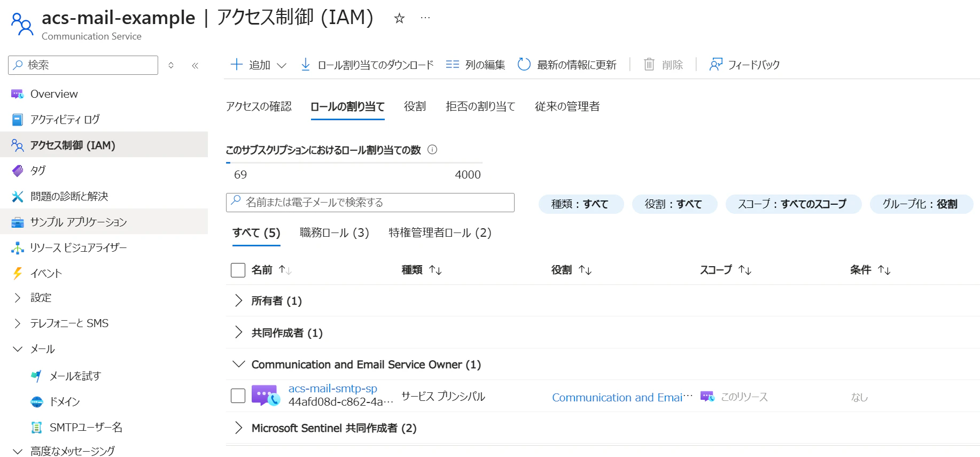Click このリソース scope text

[744, 397]
